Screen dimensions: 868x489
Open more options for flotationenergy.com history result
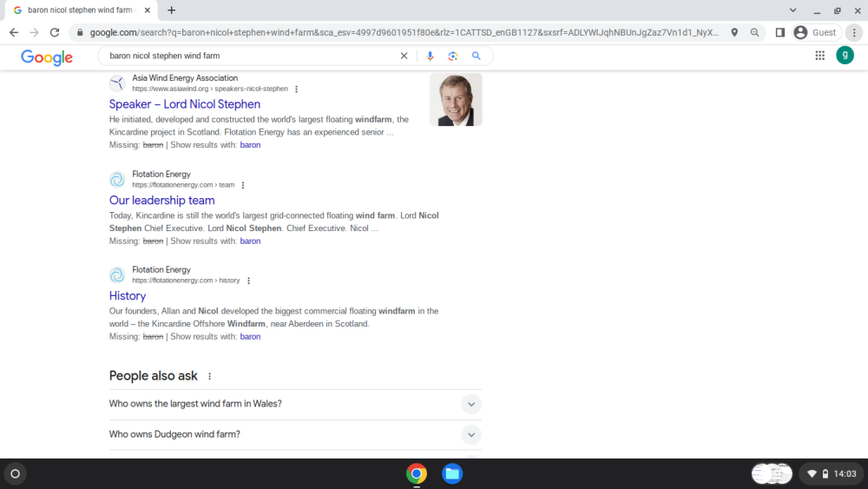pos(248,281)
